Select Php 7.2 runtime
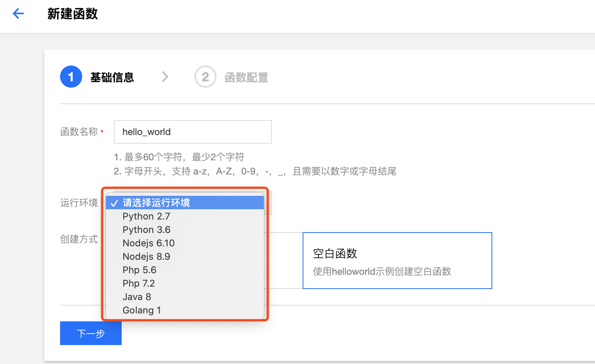595x364 pixels. (139, 283)
